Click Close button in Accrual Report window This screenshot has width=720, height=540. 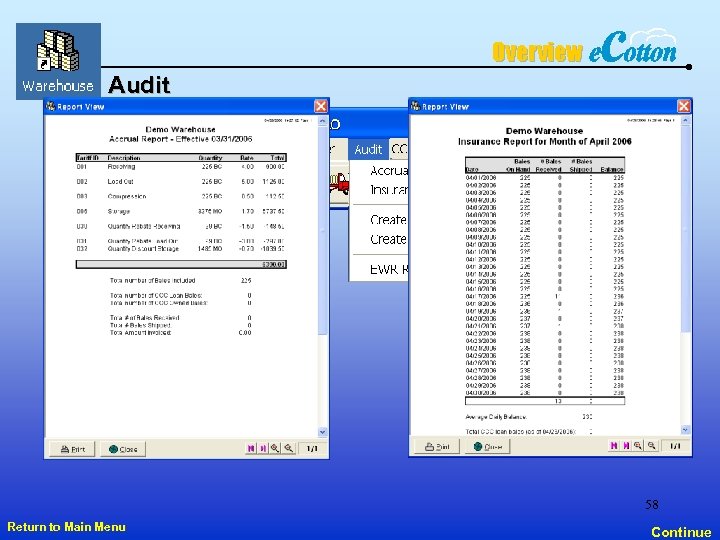pos(123,449)
